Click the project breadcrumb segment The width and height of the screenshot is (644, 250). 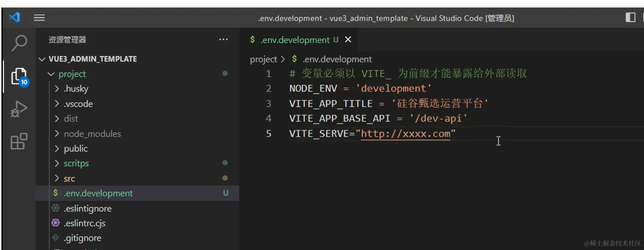point(263,59)
